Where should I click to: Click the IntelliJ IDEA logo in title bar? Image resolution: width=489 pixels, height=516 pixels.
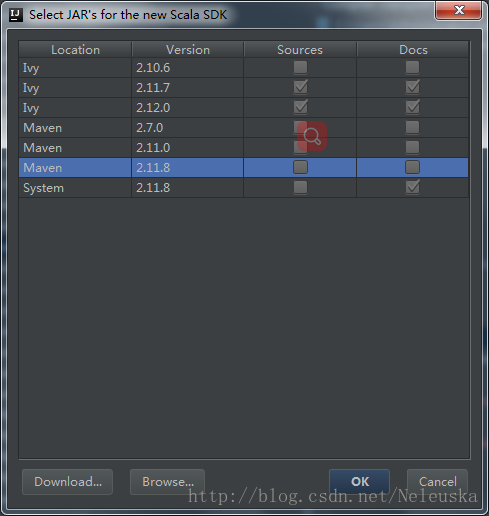click(x=15, y=15)
